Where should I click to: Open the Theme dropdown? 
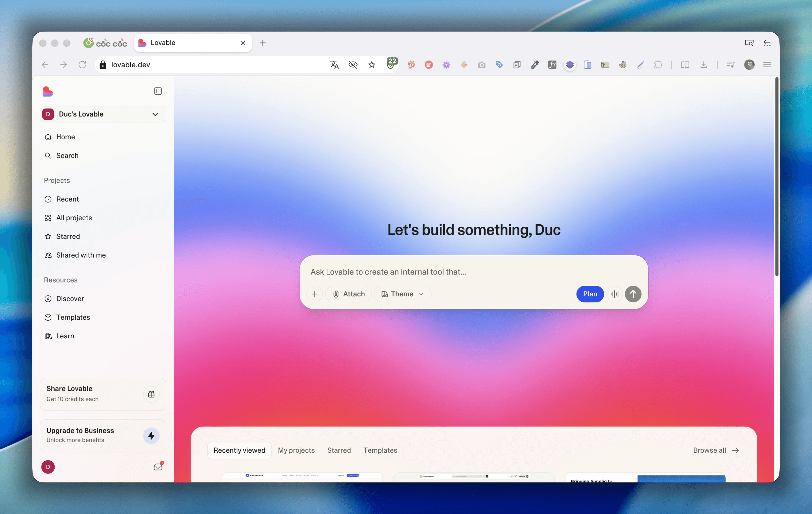[x=402, y=294]
